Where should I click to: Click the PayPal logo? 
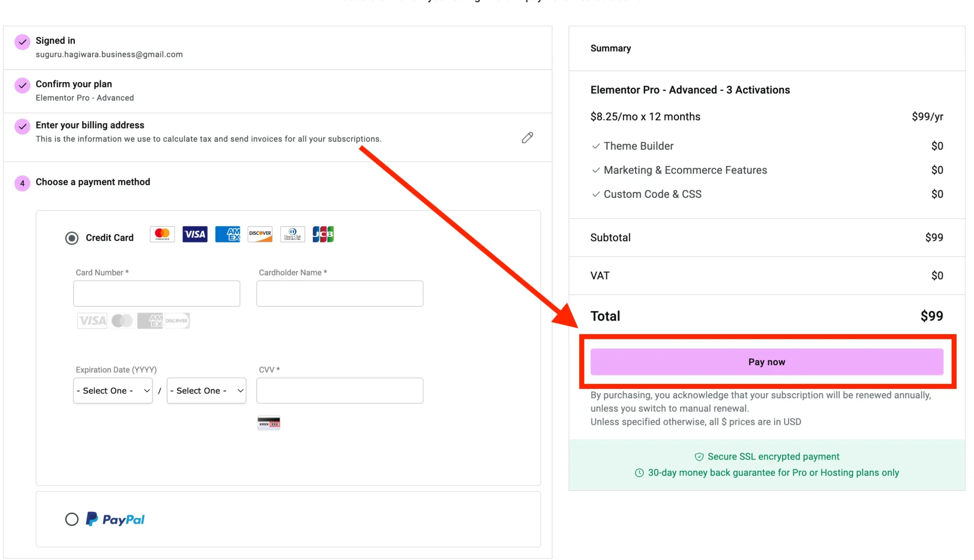click(115, 519)
